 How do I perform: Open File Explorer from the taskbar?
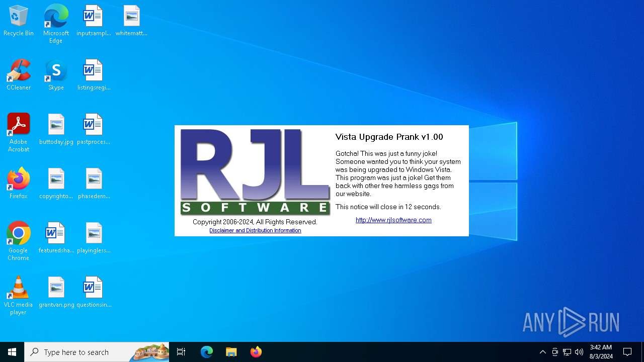[x=231, y=352]
